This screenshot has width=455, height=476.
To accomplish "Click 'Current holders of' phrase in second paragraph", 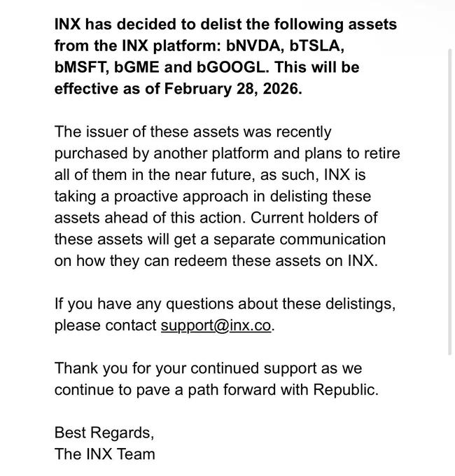I will pos(314,218).
